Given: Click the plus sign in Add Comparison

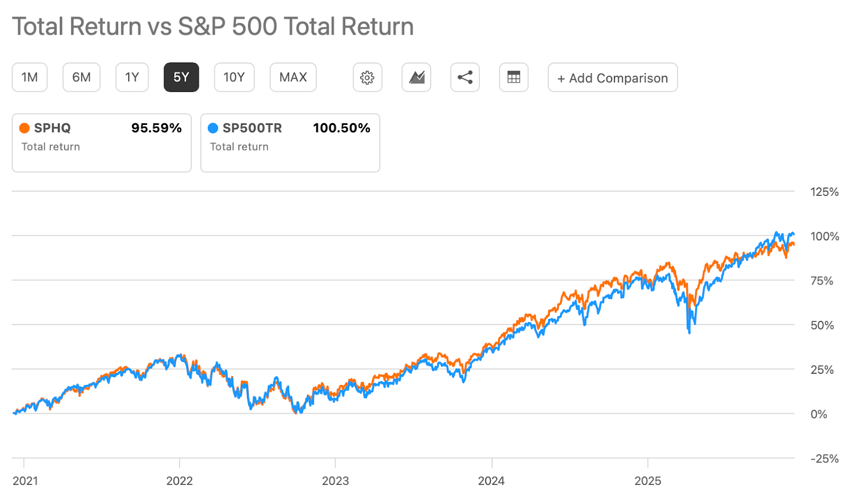Looking at the screenshot, I should pyautogui.click(x=561, y=78).
